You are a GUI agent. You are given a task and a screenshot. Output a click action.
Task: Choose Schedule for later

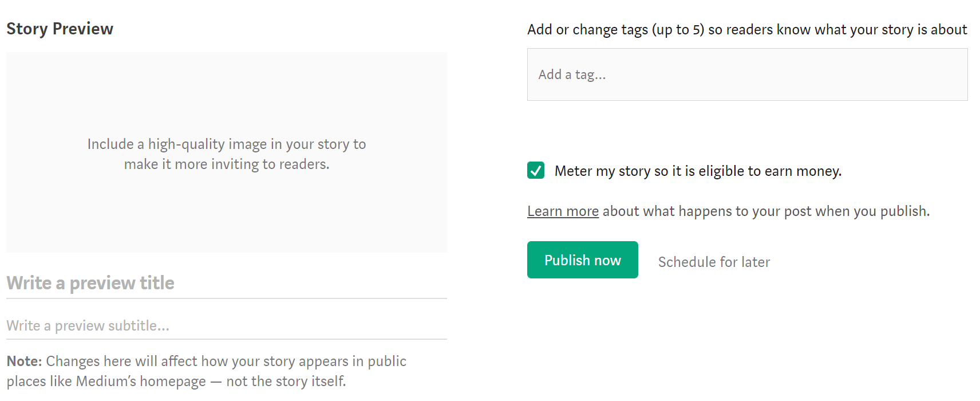click(714, 262)
